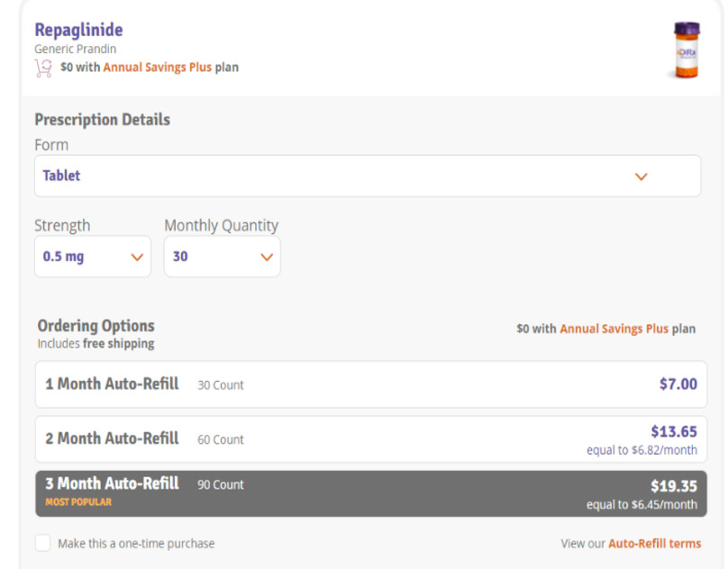Click Annual Savings Plus link under Generic Prandin
Image resolution: width=728 pixels, height=569 pixels.
(x=157, y=68)
